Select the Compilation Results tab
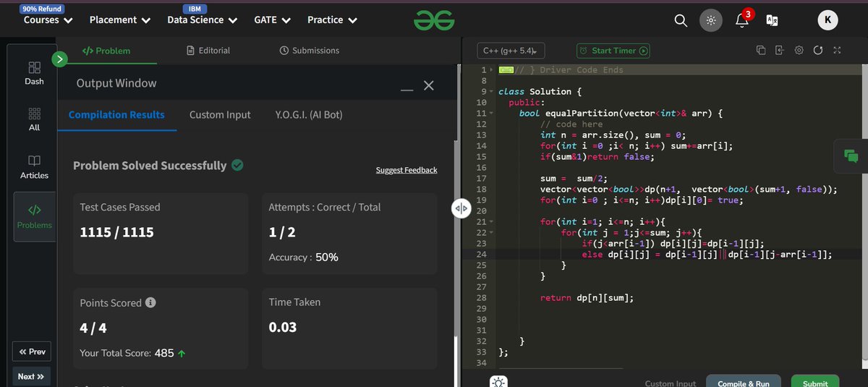This screenshot has height=387, width=868. (116, 114)
